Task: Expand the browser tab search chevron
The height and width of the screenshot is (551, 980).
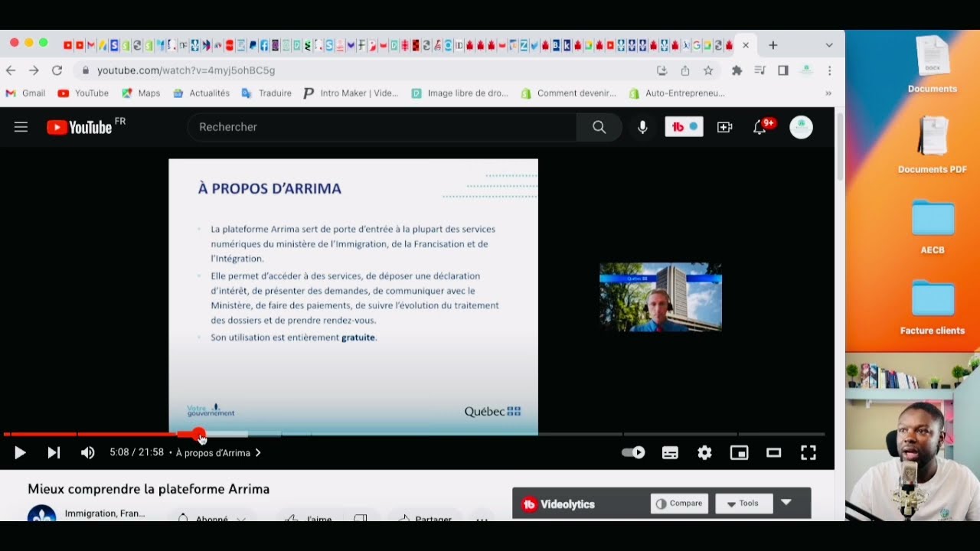Action: 829,45
